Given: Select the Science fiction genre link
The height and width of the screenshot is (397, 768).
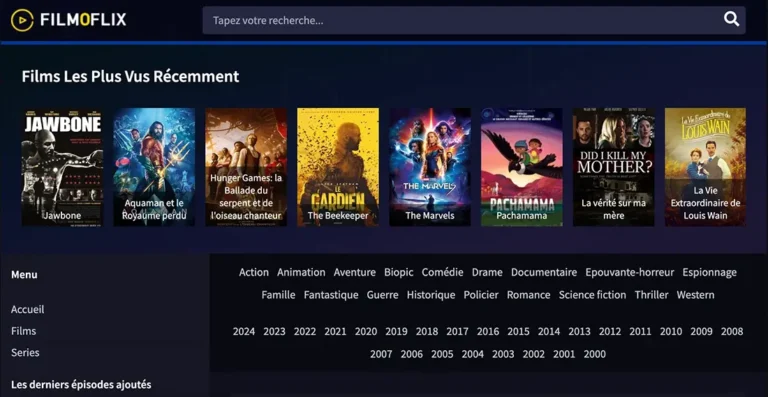Looking at the screenshot, I should [593, 295].
